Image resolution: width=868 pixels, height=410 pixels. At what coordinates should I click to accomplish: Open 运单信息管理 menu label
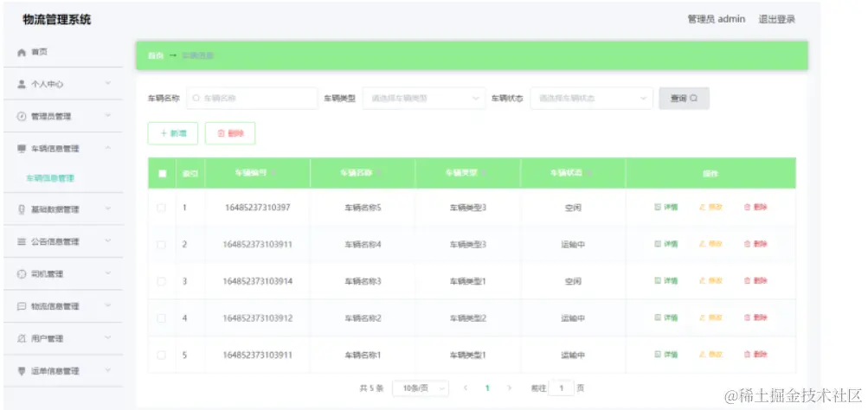(55, 371)
